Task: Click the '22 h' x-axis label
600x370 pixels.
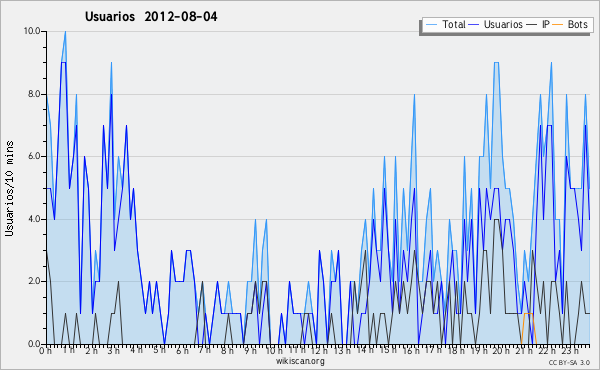Action: tap(547, 351)
